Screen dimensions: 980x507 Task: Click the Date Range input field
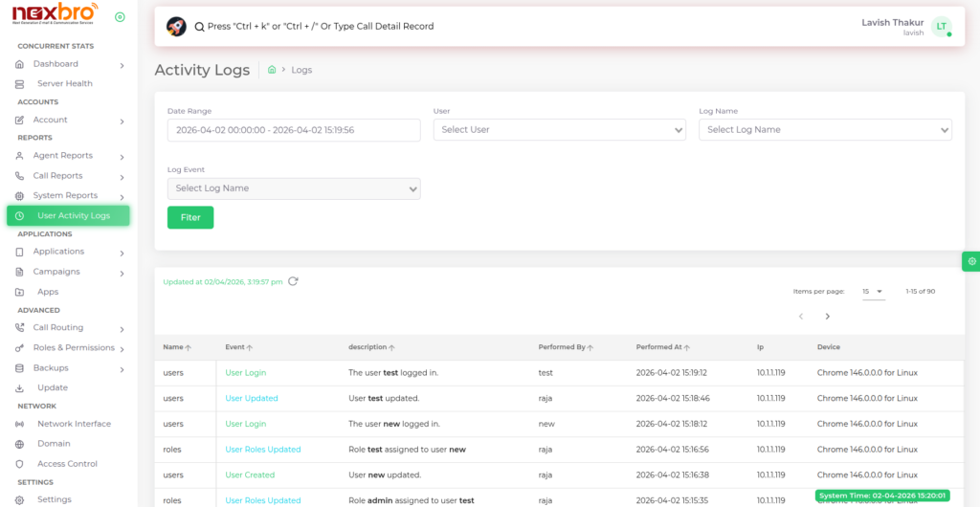pos(294,130)
